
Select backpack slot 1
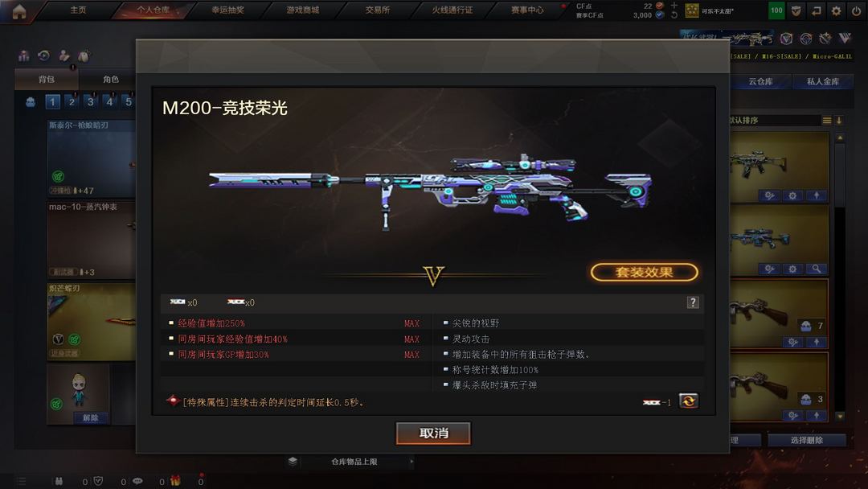click(x=52, y=101)
